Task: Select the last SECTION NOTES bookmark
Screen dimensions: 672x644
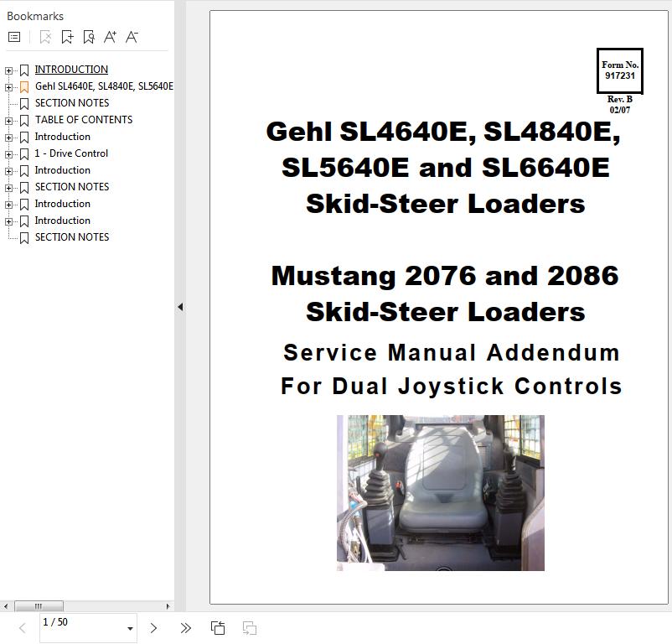Action: [72, 237]
